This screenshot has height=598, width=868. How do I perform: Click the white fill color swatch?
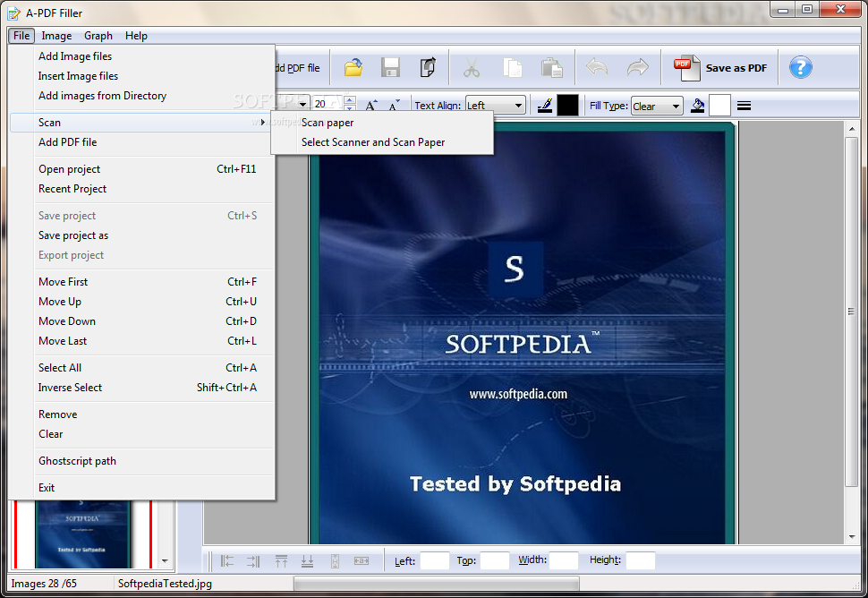[x=719, y=106]
